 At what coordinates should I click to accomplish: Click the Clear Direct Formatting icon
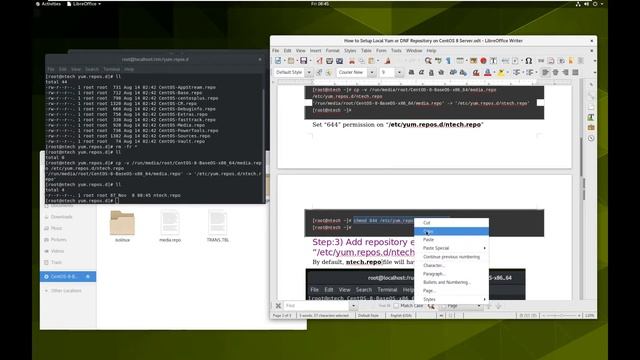(476, 73)
